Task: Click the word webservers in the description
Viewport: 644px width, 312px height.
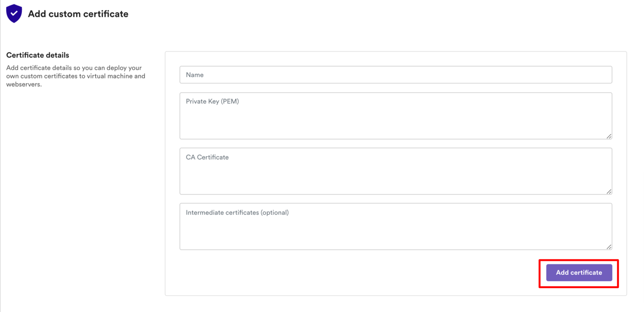Action: click(x=23, y=85)
